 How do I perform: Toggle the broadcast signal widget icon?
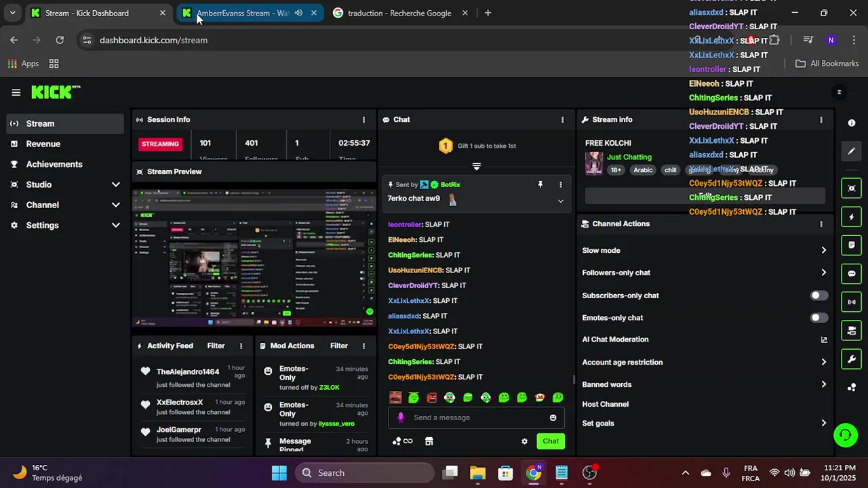[x=852, y=302]
